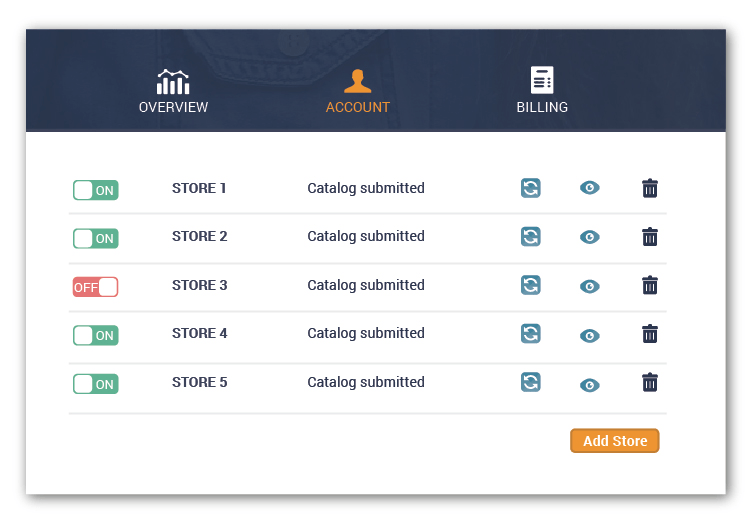This screenshot has height=531, width=750.
Task: Click the Account person icon
Action: [x=358, y=81]
